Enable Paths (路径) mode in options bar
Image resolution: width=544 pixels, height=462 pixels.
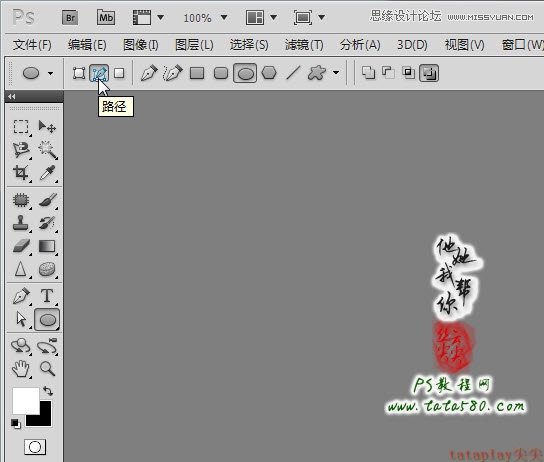[99, 73]
